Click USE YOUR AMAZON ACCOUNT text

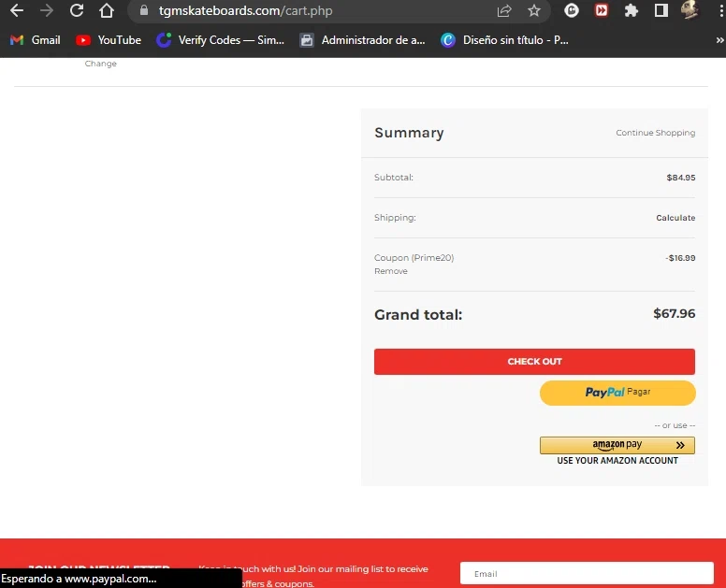tap(617, 461)
